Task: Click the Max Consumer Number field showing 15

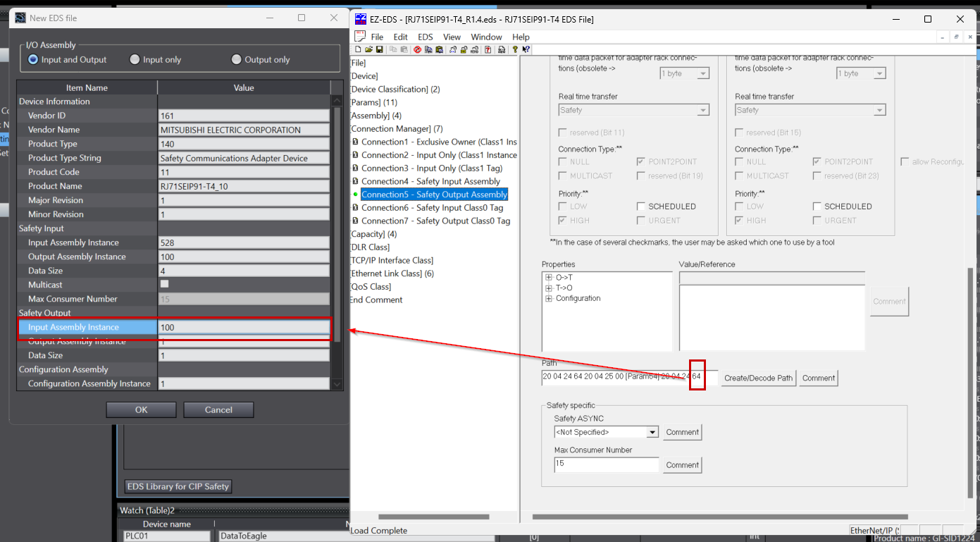Action: [x=607, y=464]
